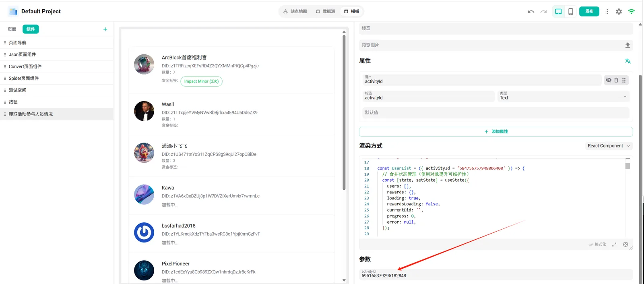Screen dimensions: 644x284
Task: Open React Component render mode dropdown
Action: tap(609, 146)
